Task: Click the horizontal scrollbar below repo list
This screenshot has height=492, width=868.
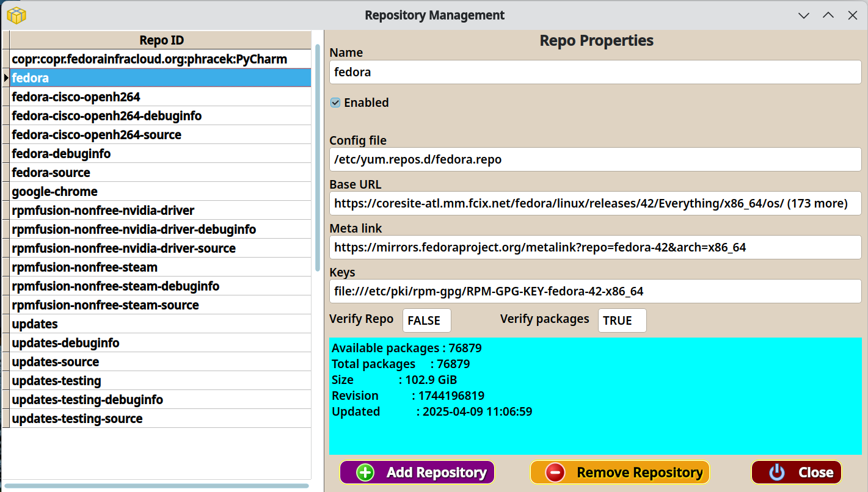Action: point(156,486)
